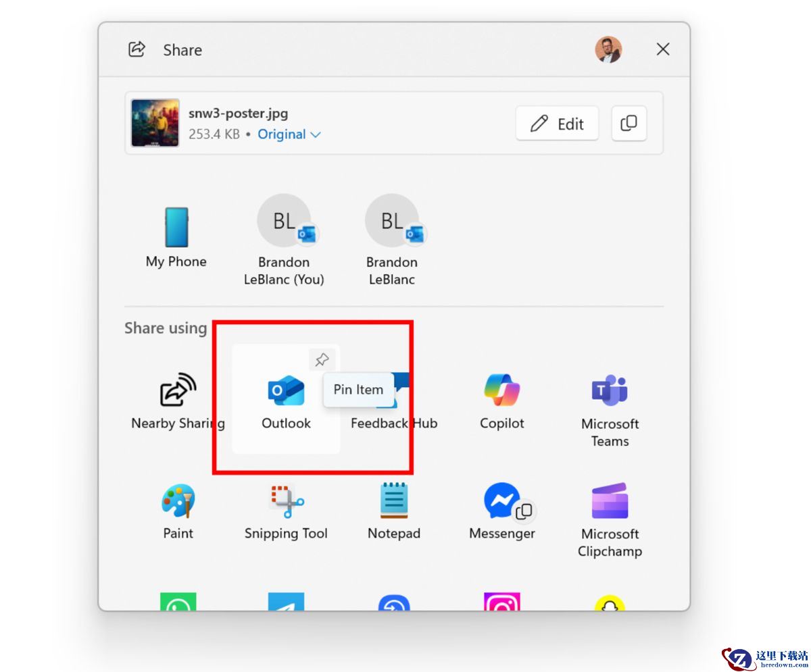Screen dimensions: 811x672
Task: Share using Snapchat
Action: (610, 602)
